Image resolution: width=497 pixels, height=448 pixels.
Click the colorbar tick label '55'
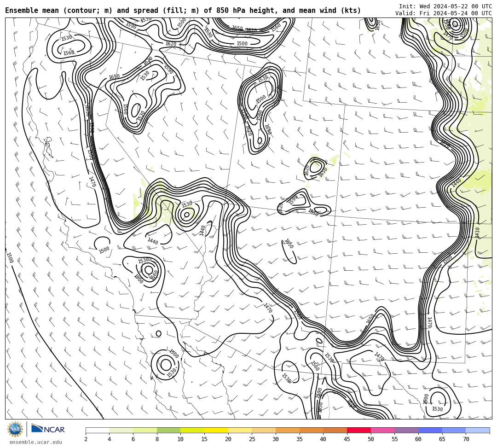pos(395,439)
